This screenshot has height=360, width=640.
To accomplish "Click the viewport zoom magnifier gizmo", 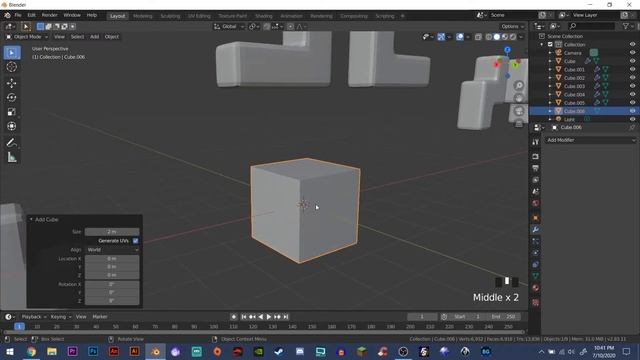I will pyautogui.click(x=519, y=85).
